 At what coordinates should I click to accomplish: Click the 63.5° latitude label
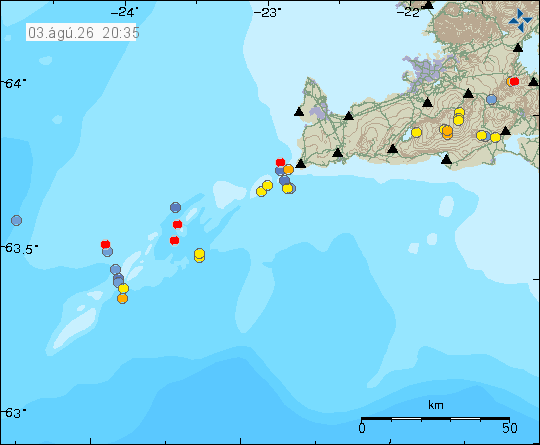pyautogui.click(x=20, y=248)
